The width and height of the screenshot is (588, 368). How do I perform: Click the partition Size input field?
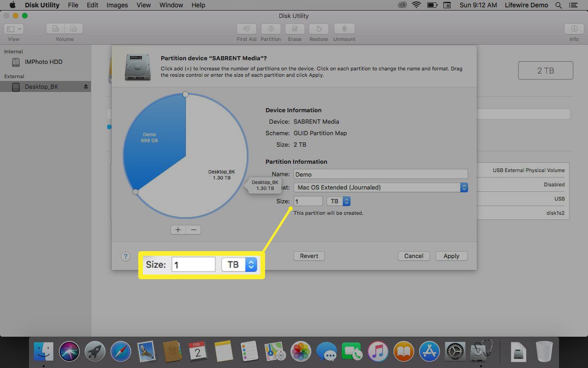point(308,201)
